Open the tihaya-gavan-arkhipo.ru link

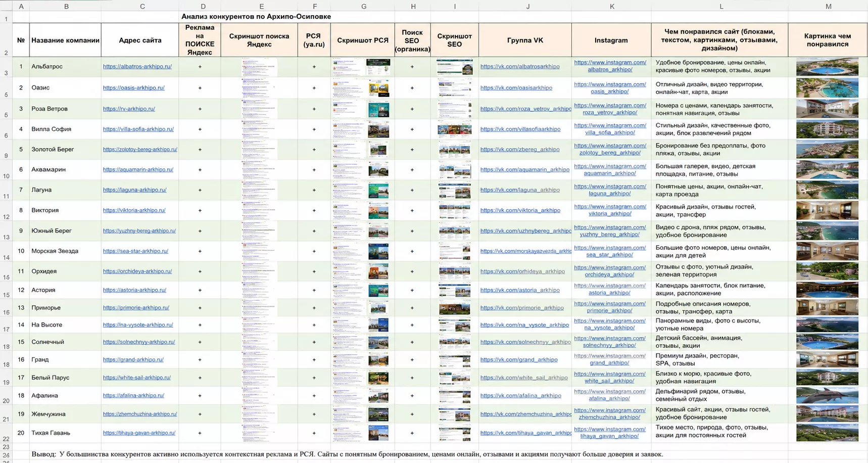(139, 433)
